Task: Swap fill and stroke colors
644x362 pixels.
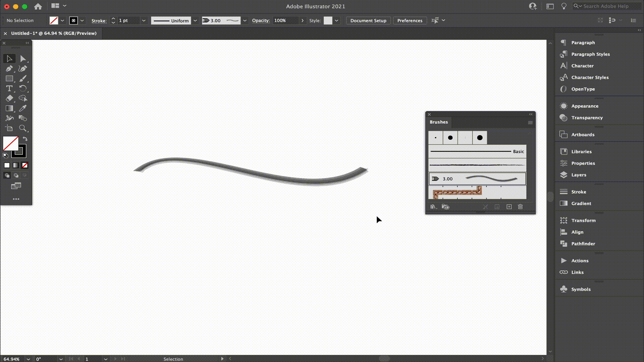Action: (25, 138)
